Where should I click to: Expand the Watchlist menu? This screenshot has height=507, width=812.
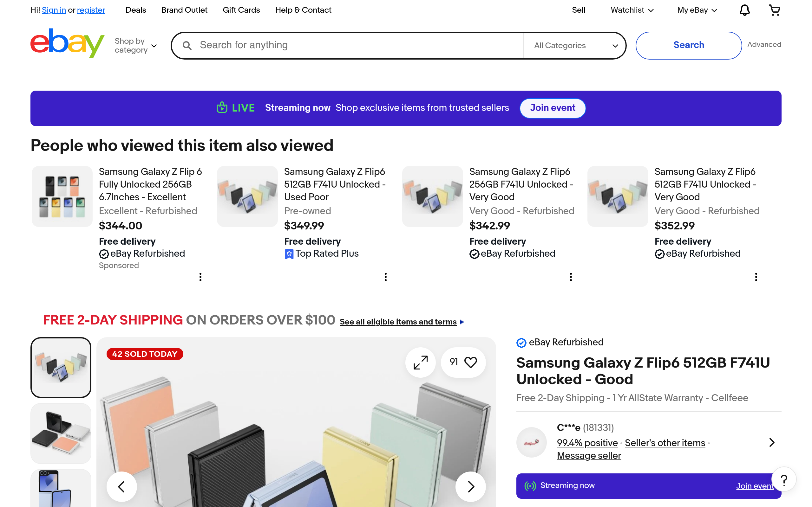(x=632, y=10)
